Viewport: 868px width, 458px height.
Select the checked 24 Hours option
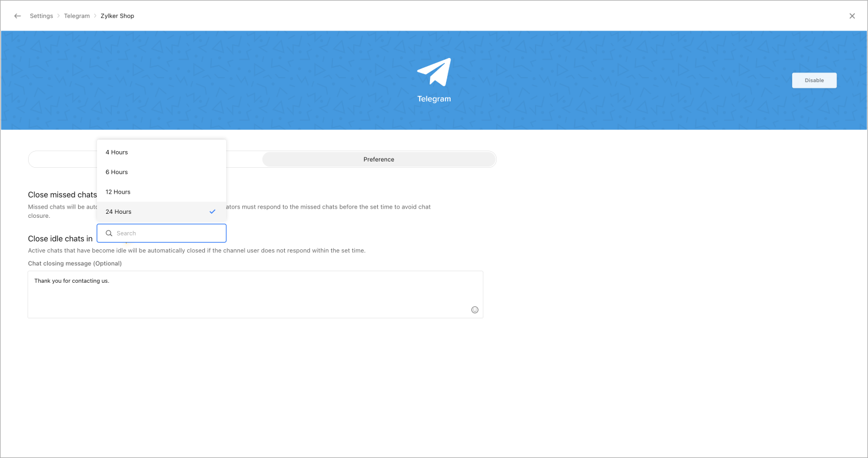[161, 211]
